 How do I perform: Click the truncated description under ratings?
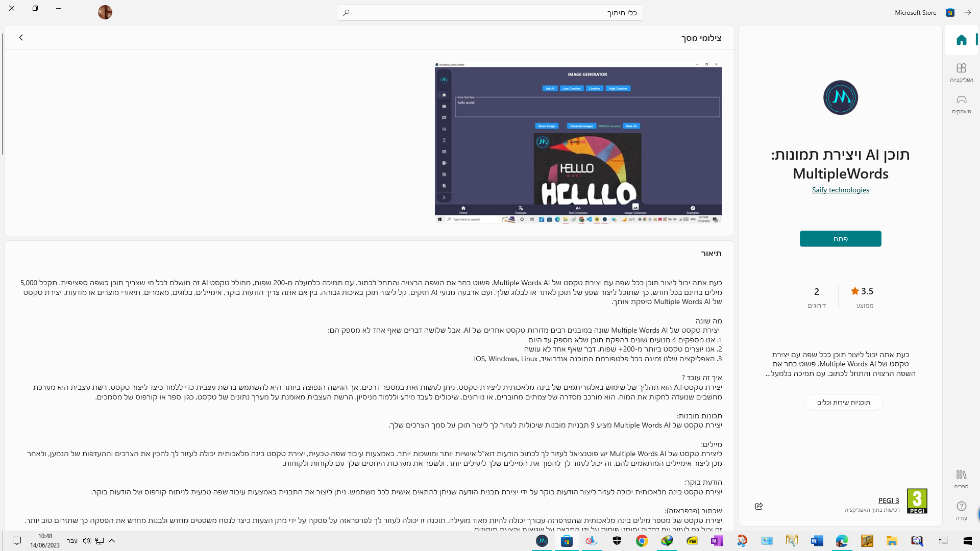(x=840, y=364)
